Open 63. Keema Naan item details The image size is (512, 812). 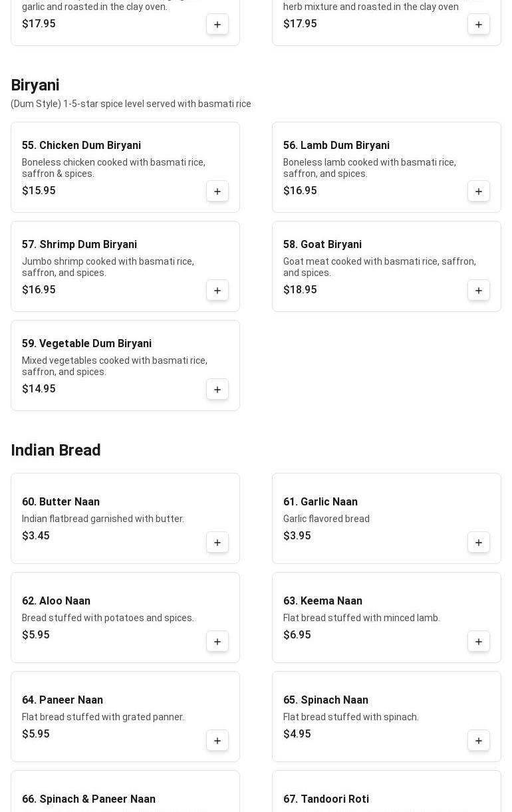[322, 601]
